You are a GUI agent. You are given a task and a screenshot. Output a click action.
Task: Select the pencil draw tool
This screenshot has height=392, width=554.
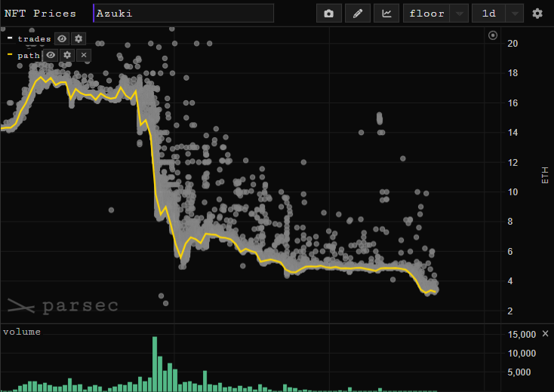pyautogui.click(x=358, y=14)
